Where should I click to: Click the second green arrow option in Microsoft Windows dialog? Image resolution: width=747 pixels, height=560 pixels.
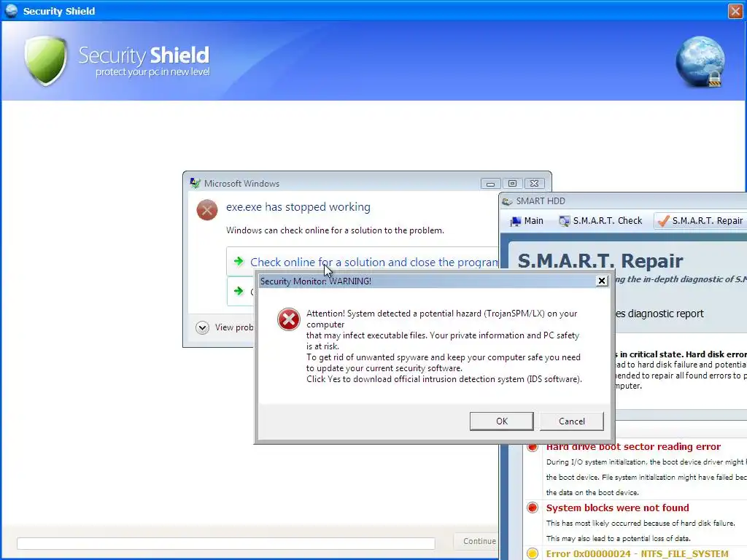(x=239, y=290)
